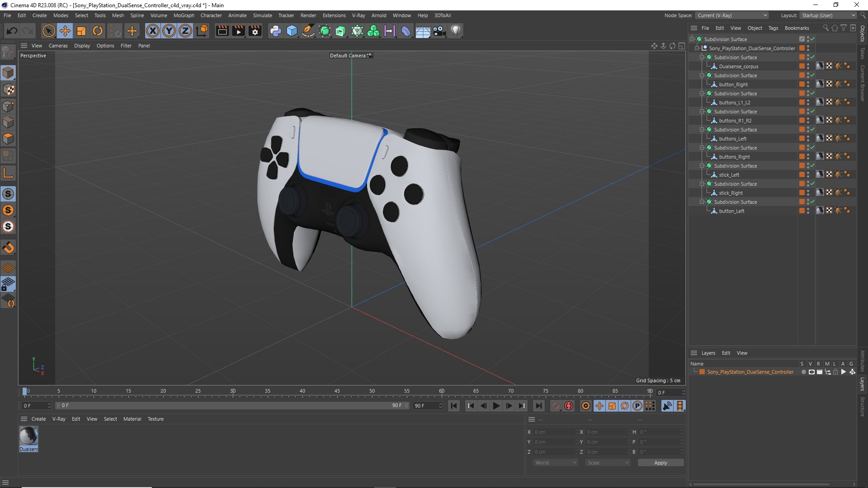The height and width of the screenshot is (488, 868).
Task: Click the magnet Snap icon
Action: [8, 247]
